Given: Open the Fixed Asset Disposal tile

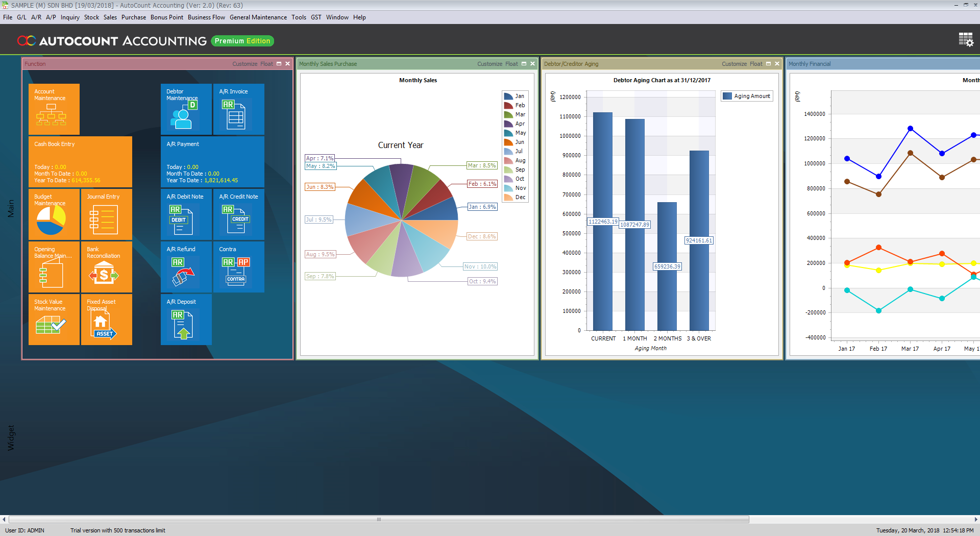Looking at the screenshot, I should [x=106, y=319].
